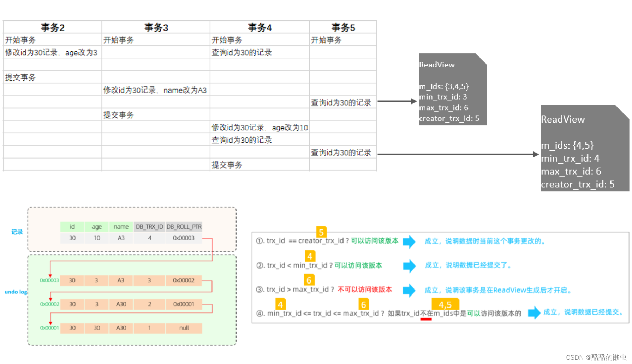632x364 pixels.
Task: Click age value 10 in current record
Action: tap(97, 238)
